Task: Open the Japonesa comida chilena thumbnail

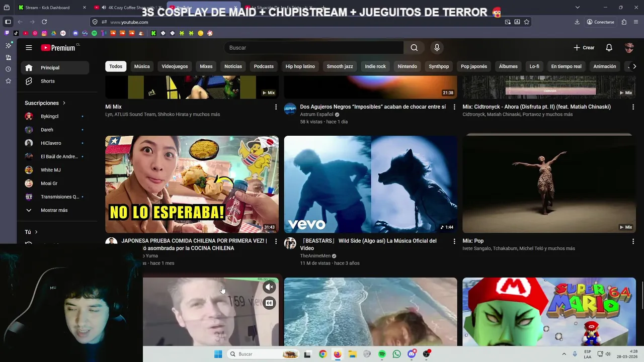Action: 192,185
